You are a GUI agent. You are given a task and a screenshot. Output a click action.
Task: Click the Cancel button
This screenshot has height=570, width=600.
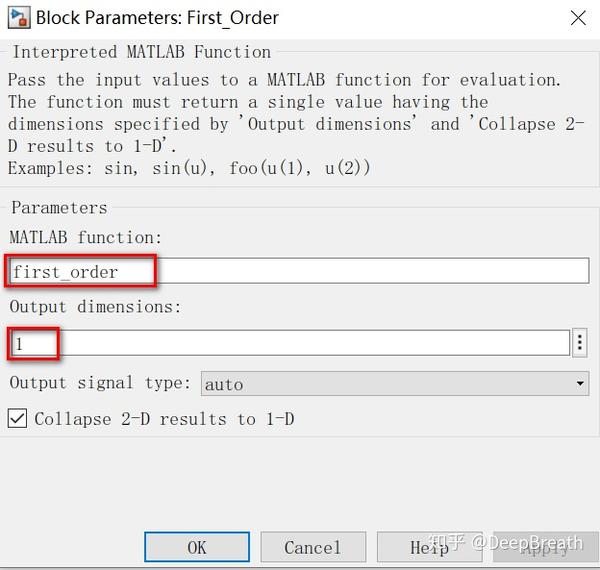tap(313, 547)
